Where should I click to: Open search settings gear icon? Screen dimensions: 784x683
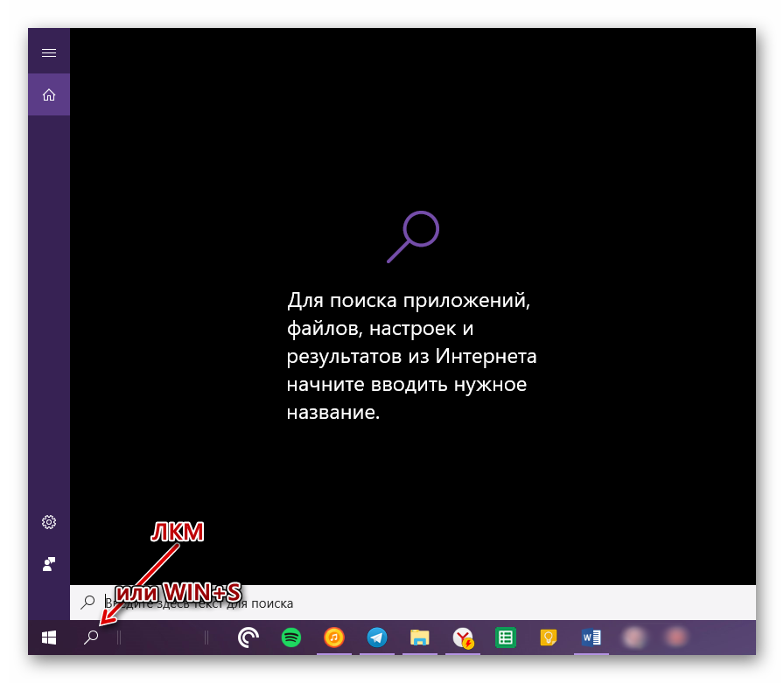click(49, 522)
